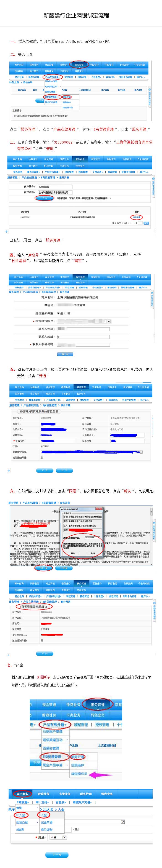This screenshot has width=162, height=868.
Task: Click enlarged 服务管理 tab in step seven
Action: coord(97,704)
